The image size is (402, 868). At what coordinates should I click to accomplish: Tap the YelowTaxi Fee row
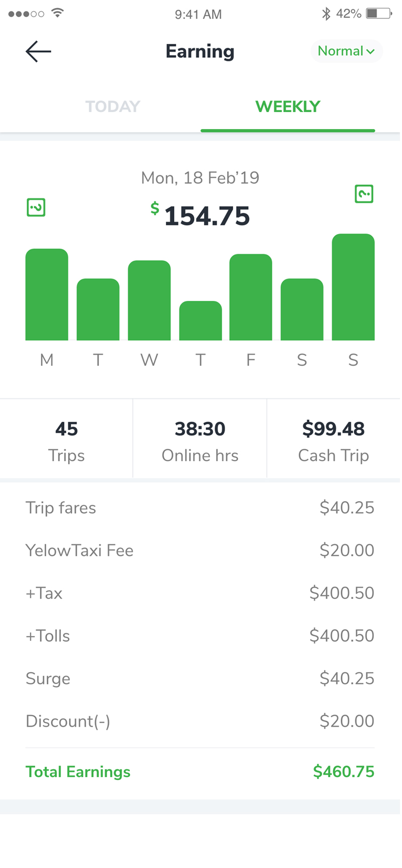tap(200, 551)
